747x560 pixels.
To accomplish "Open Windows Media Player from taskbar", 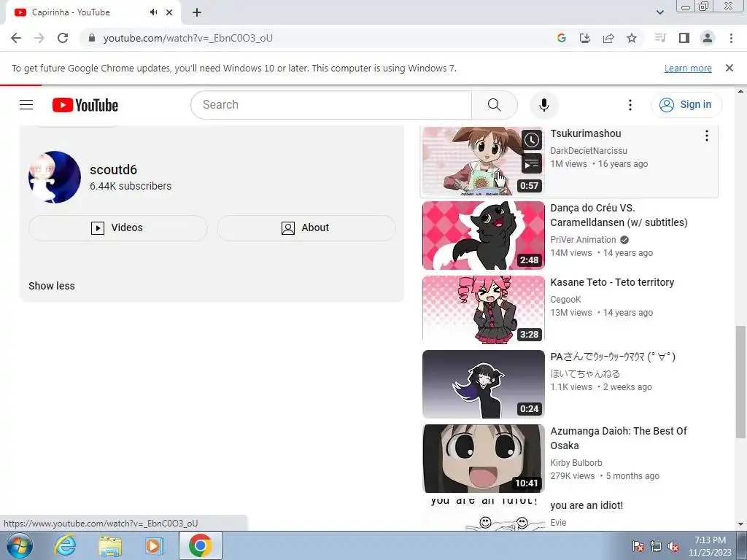I will 154,545.
